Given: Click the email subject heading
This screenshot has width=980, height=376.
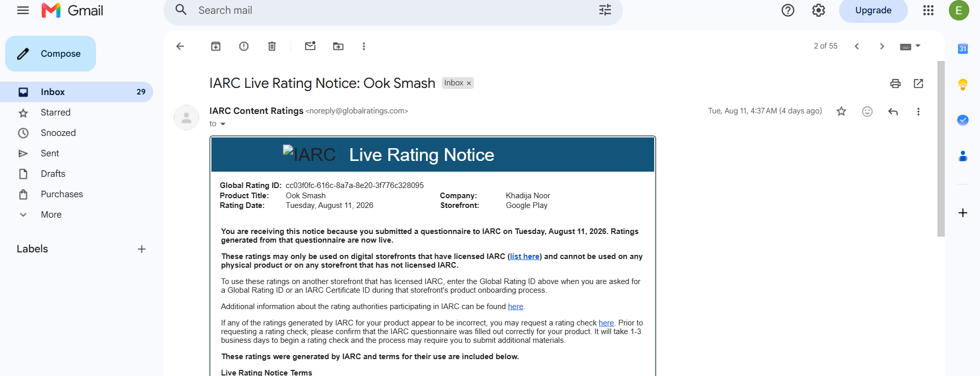Looking at the screenshot, I should pos(322,83).
